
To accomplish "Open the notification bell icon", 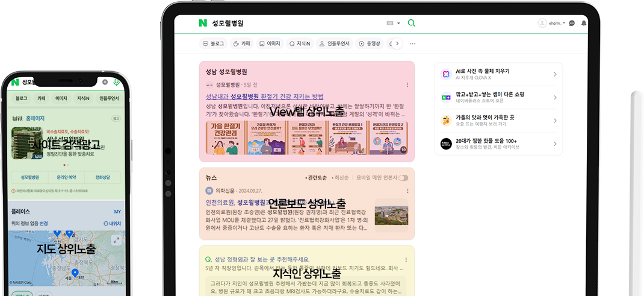I will click(x=583, y=23).
